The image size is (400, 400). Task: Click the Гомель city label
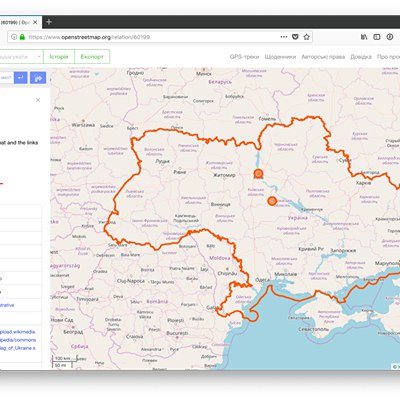click(x=267, y=119)
